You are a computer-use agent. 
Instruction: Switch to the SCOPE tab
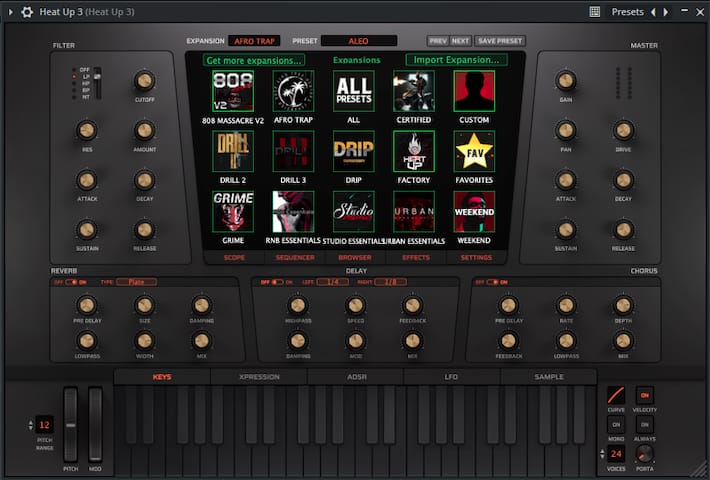point(234,257)
